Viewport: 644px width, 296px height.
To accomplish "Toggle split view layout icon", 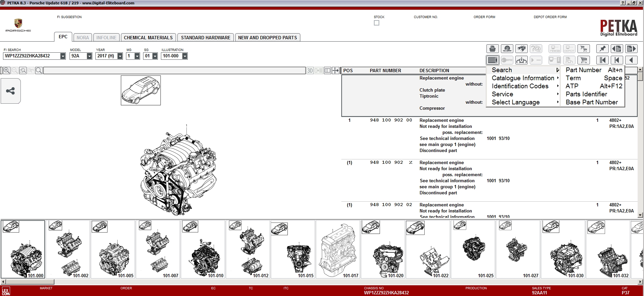I will click(x=328, y=70).
